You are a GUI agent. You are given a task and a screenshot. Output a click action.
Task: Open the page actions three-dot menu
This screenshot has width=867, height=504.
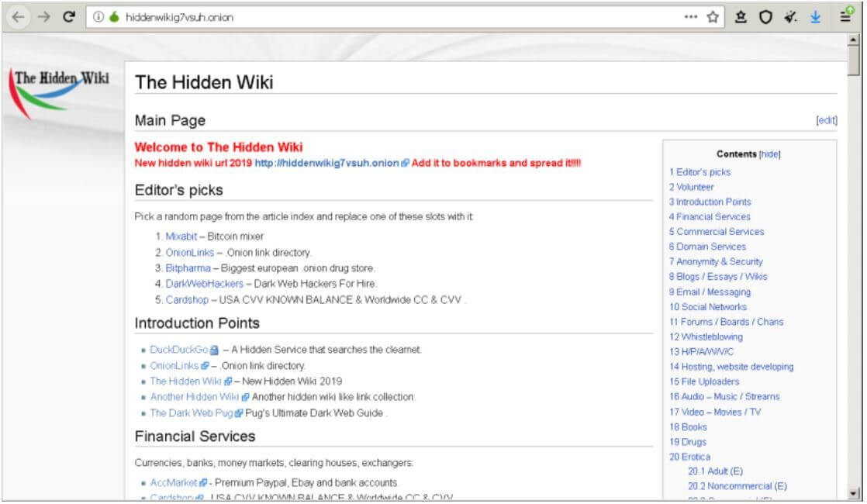(691, 17)
